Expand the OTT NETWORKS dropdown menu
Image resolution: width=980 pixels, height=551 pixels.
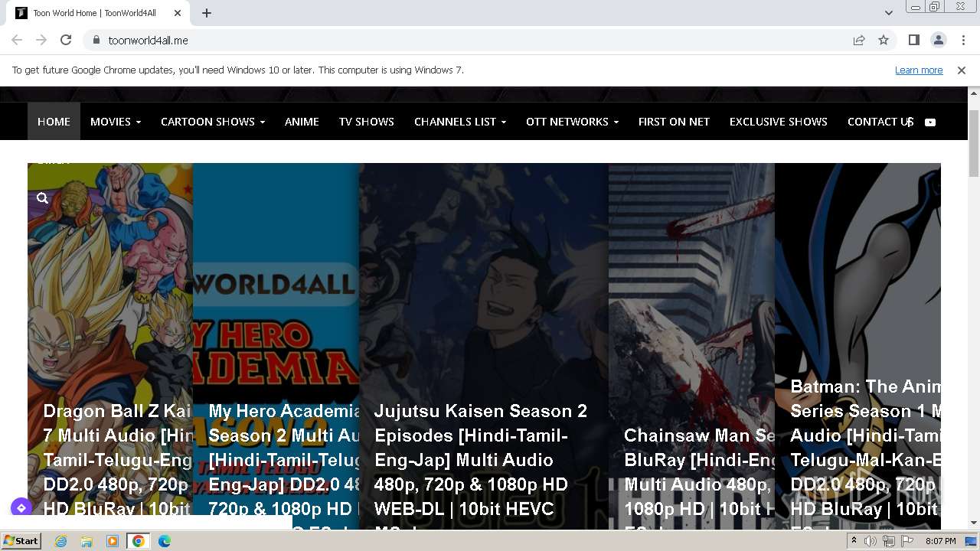[572, 122]
